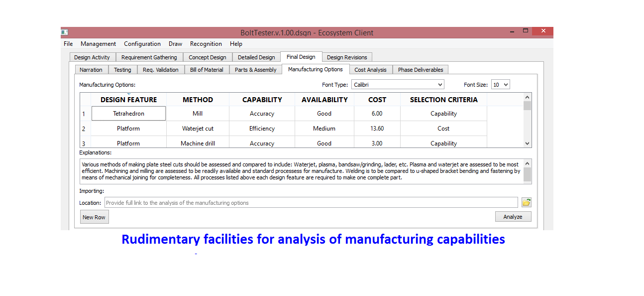The width and height of the screenshot is (644, 296).
Task: Open the Font Size dropdown
Action: (500, 85)
